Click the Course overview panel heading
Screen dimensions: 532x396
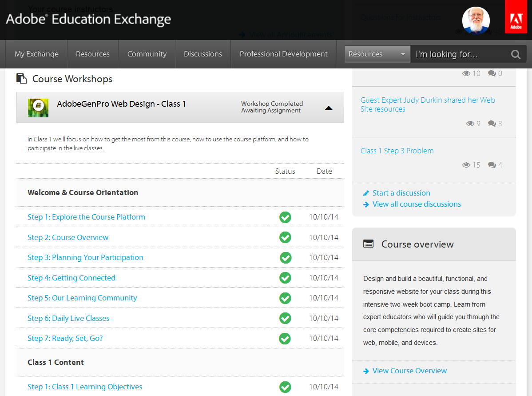pyautogui.click(x=417, y=244)
